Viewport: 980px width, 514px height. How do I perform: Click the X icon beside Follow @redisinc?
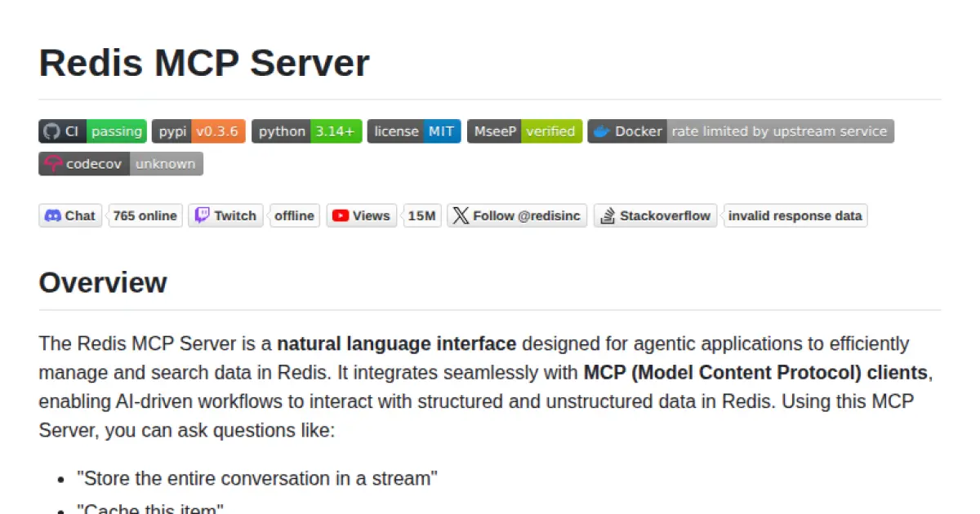[x=460, y=215]
